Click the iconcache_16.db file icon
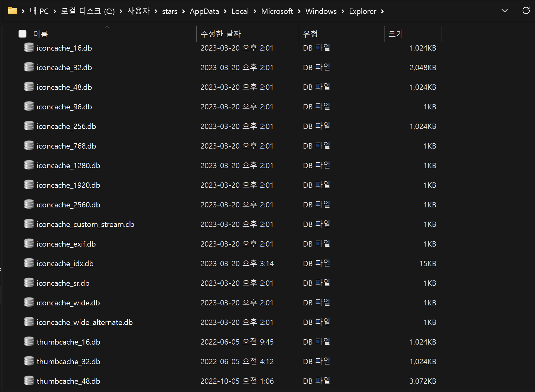 click(29, 48)
